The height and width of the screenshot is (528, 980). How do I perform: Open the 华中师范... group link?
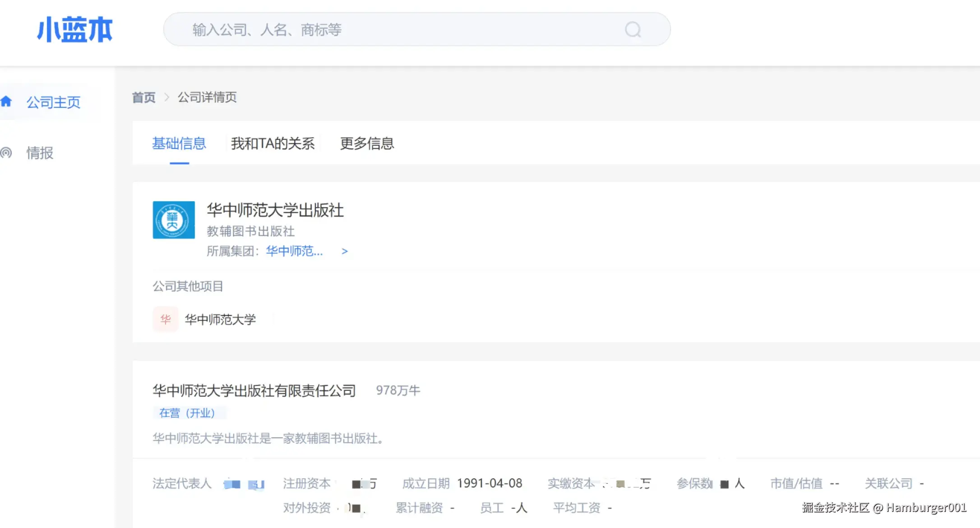[294, 251]
